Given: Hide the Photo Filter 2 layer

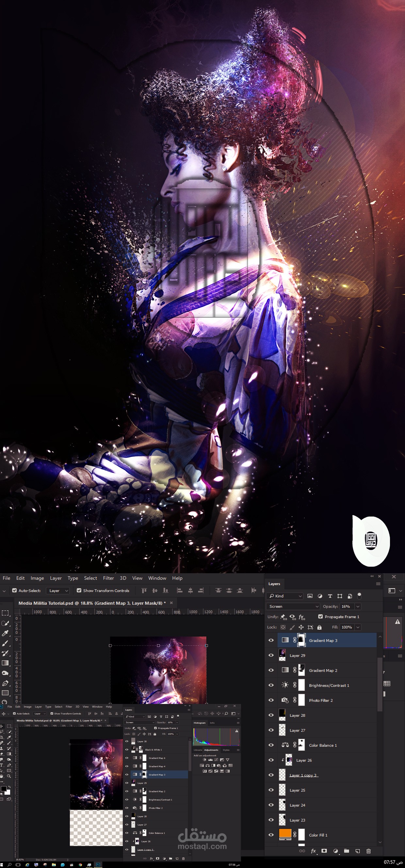Looking at the screenshot, I should (x=271, y=700).
